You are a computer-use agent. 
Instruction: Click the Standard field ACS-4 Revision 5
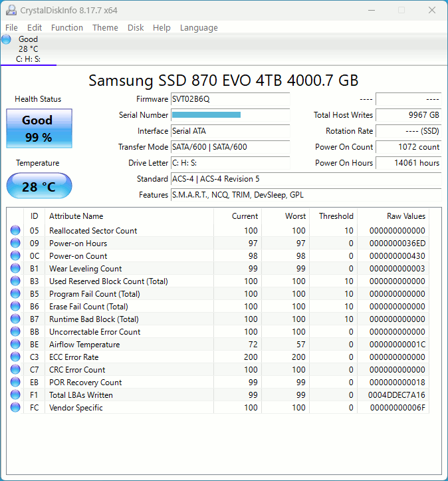tap(306, 179)
